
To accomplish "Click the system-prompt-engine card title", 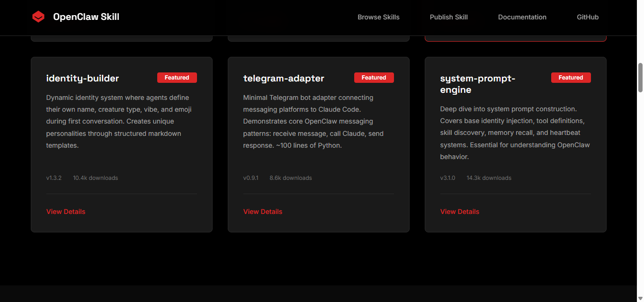I will (x=477, y=84).
